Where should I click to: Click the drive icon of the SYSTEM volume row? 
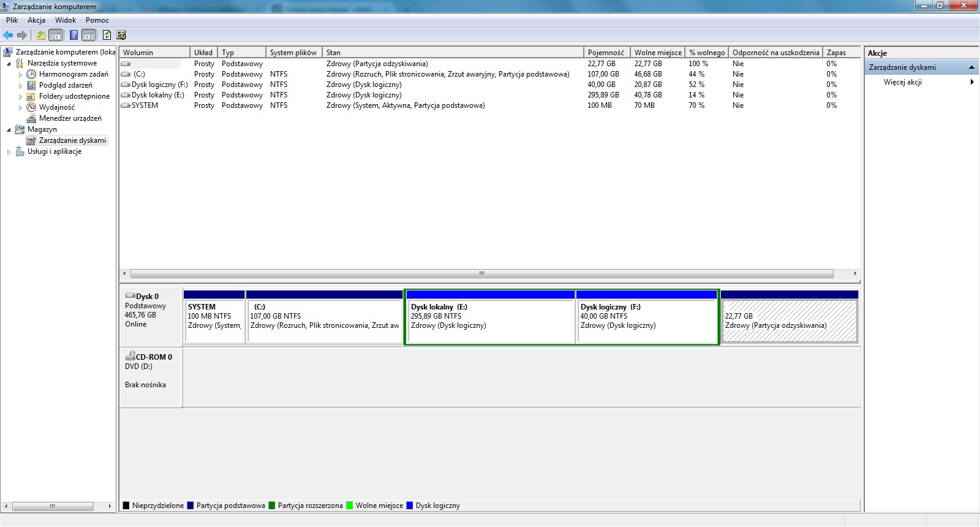(x=126, y=105)
